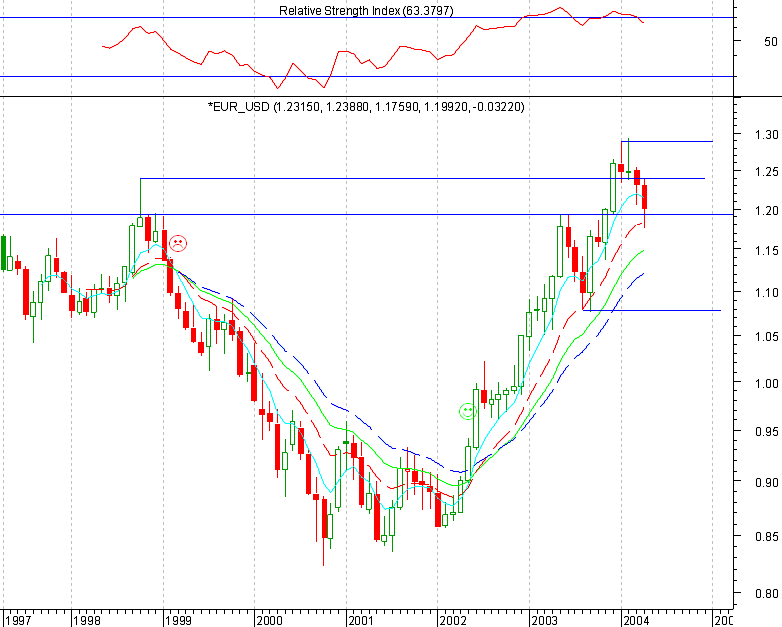Screen dimensions: 782x627
Task: Click the 2000 year label
Action: (269, 621)
